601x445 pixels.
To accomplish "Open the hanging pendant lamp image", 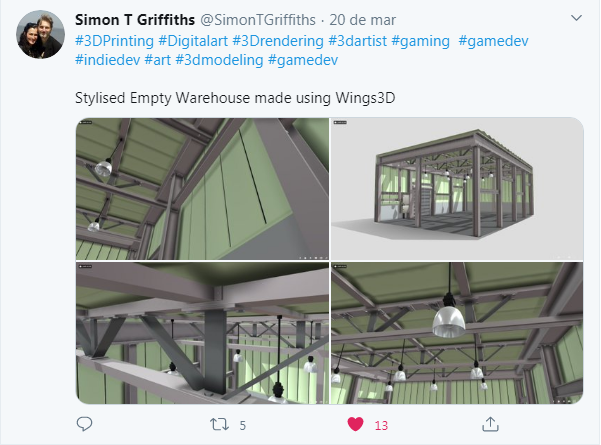I will click(457, 333).
